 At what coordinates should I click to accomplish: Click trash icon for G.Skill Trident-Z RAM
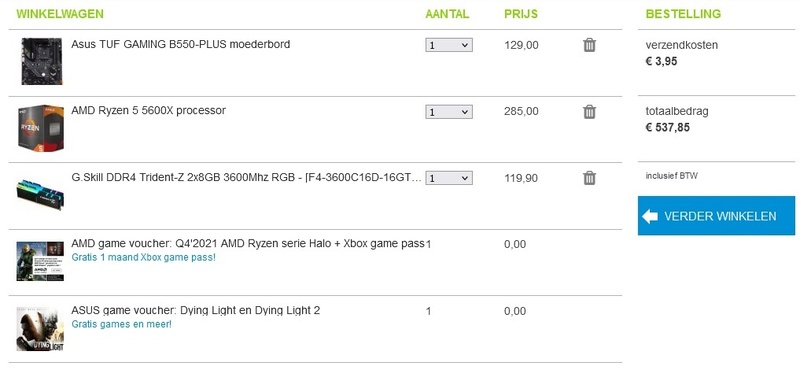point(589,178)
